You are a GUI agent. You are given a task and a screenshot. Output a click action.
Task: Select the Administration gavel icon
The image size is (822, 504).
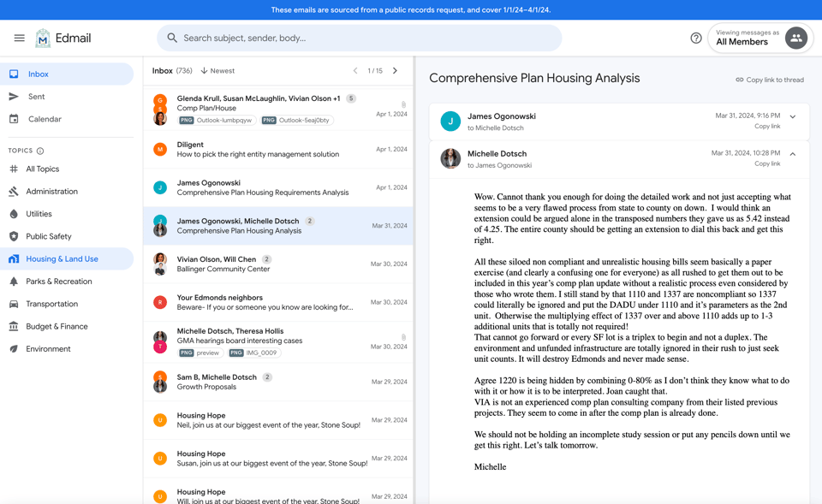tap(12, 191)
